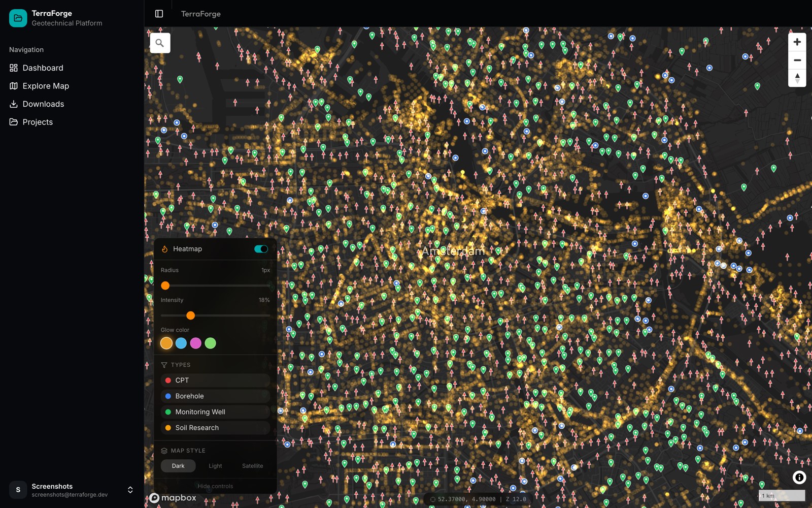812x508 pixels.
Task: Reset map bearing with compass icon
Action: (797, 78)
